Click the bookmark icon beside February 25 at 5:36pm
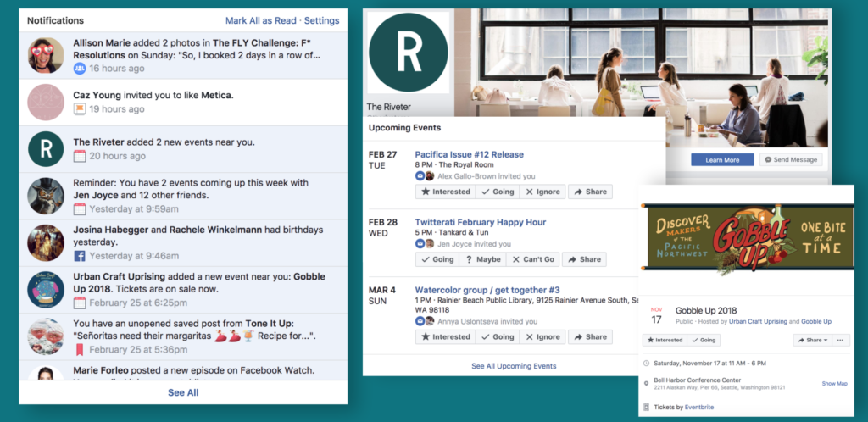This screenshot has height=422, width=868. coord(80,350)
